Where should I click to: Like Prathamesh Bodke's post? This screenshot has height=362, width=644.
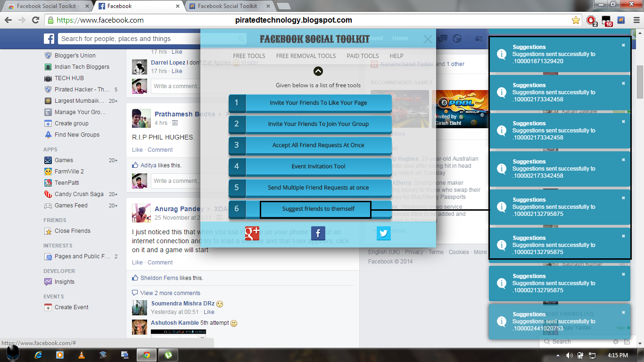point(137,149)
